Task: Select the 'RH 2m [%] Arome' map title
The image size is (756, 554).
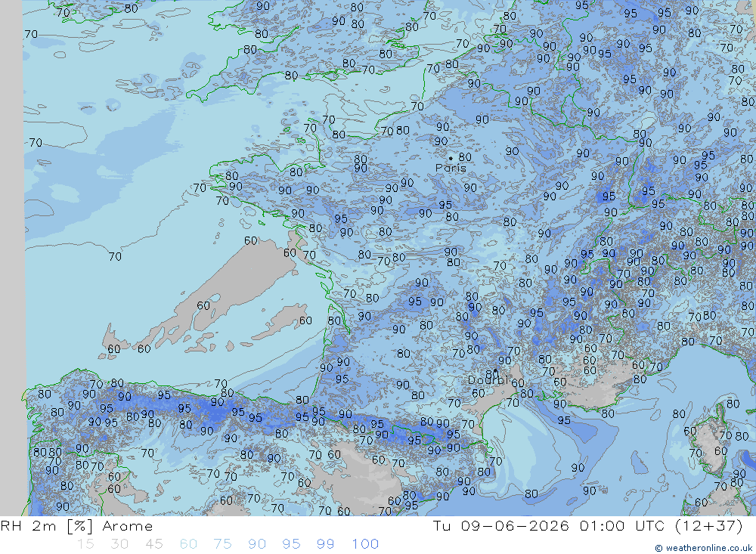Action: [76, 526]
